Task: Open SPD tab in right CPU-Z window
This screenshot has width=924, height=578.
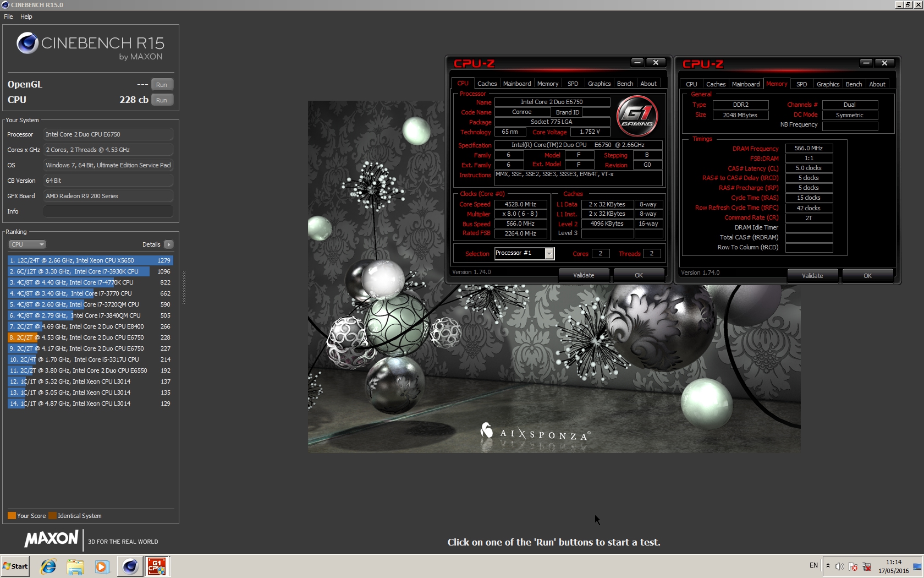Action: pyautogui.click(x=802, y=84)
